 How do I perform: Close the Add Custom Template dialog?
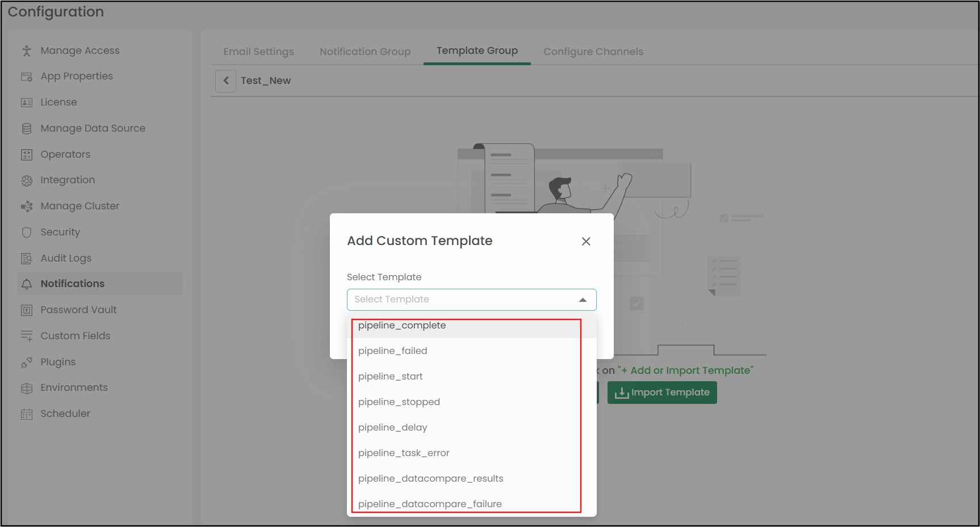586,242
